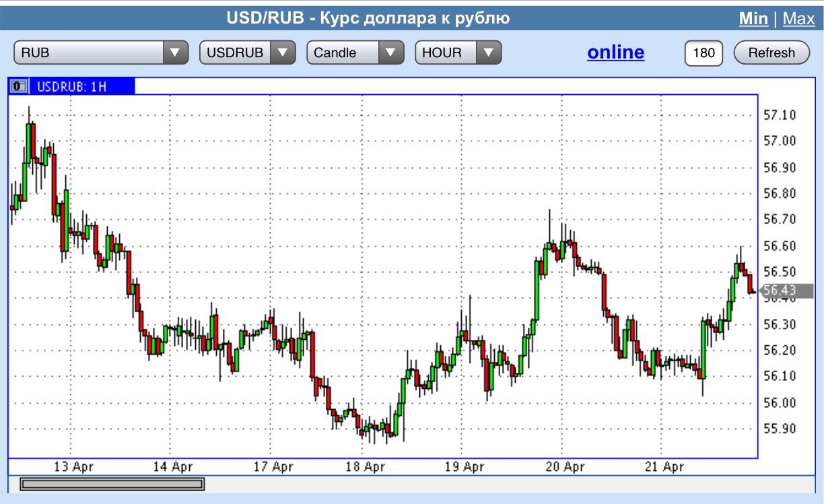The image size is (824, 504).
Task: Click the 56.80 price axis label
Action: tap(780, 194)
